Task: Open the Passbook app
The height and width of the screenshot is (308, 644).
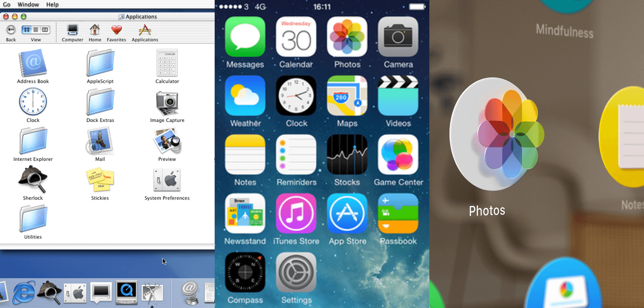Action: click(398, 213)
